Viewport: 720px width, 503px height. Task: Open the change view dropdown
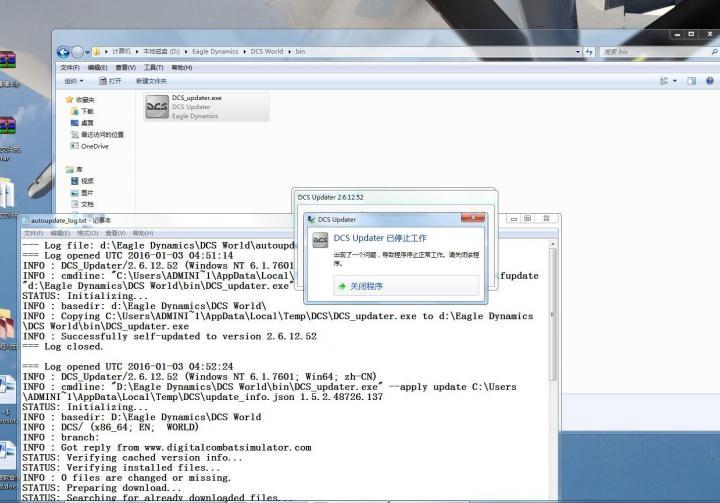(x=674, y=81)
